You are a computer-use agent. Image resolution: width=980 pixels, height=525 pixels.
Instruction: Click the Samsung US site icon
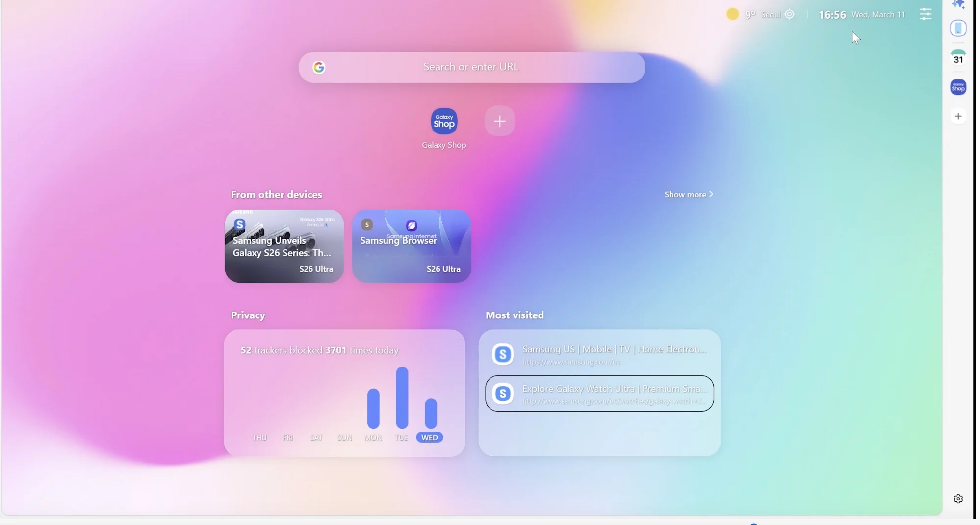(x=503, y=354)
